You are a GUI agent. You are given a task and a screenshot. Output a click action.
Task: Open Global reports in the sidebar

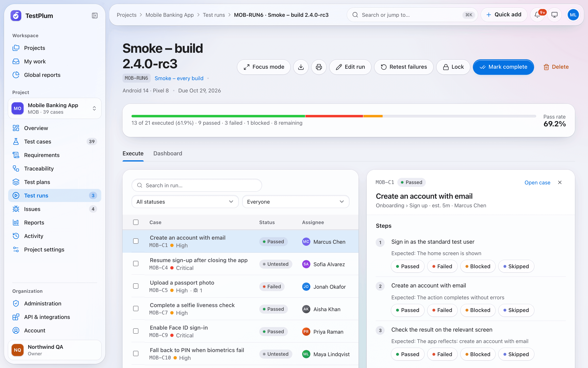(x=55, y=75)
